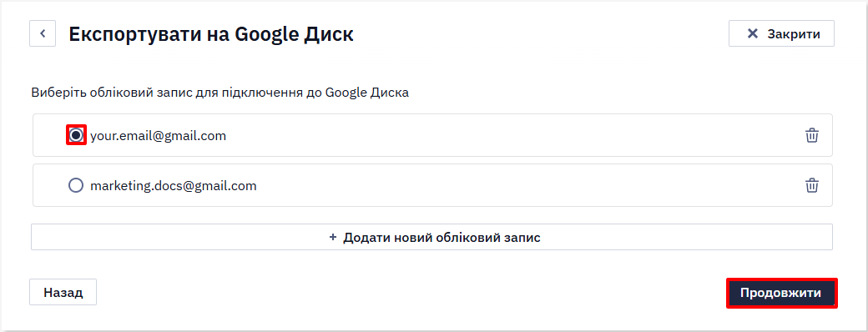The height and width of the screenshot is (332, 868).
Task: Add an account via Додати новий обліковий запис
Action: tap(431, 238)
